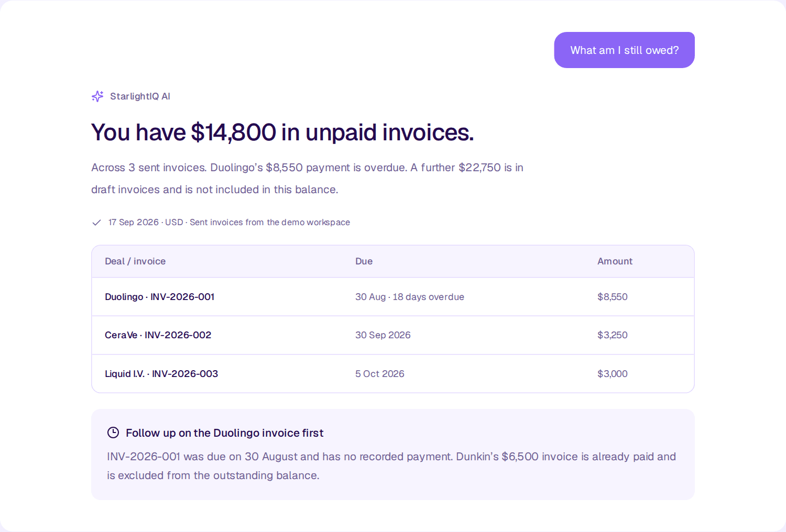Click the summary paragraph about draft invoices
786x532 pixels.
click(x=307, y=179)
